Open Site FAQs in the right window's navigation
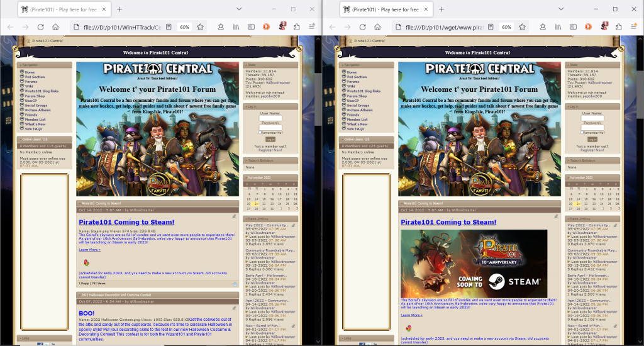Screen dimensions: 644x346 (x=355, y=129)
